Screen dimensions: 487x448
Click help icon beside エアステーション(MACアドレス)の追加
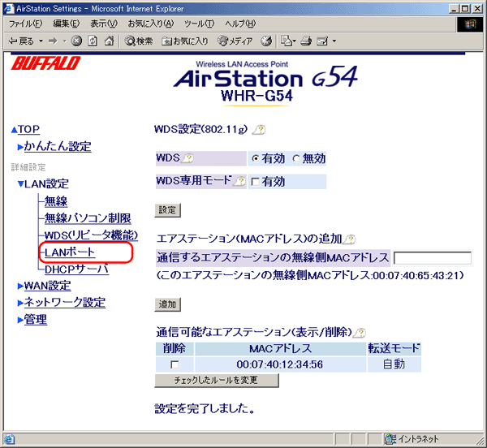tap(349, 239)
